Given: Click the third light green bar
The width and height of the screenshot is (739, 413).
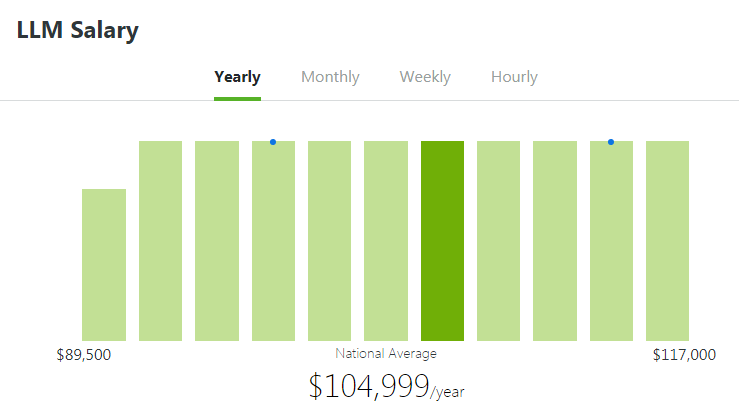Looking at the screenshot, I should point(217,240).
